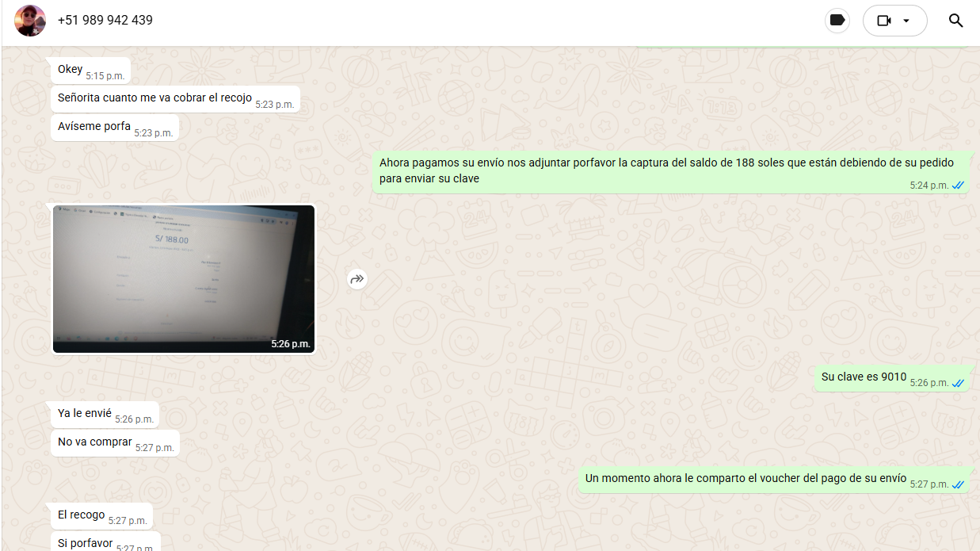Viewport: 980px width, 551px height.
Task: Click read-receipt ticks on 5:24 p.m. message
Action: 958,186
